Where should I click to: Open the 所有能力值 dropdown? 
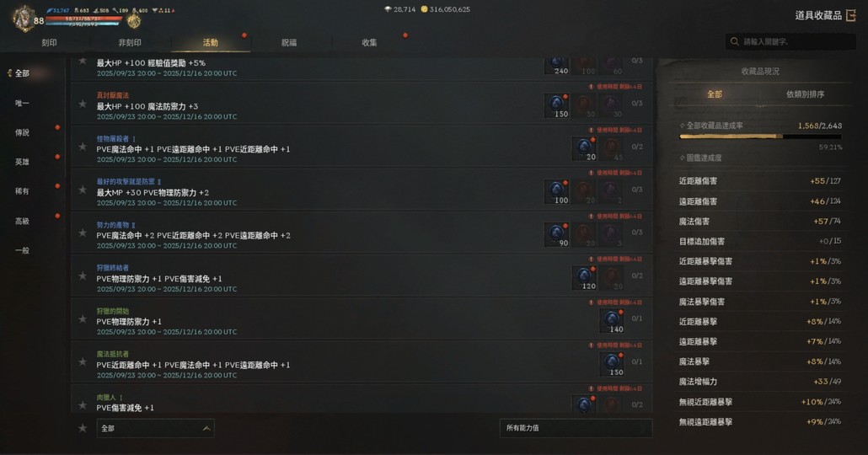click(576, 428)
